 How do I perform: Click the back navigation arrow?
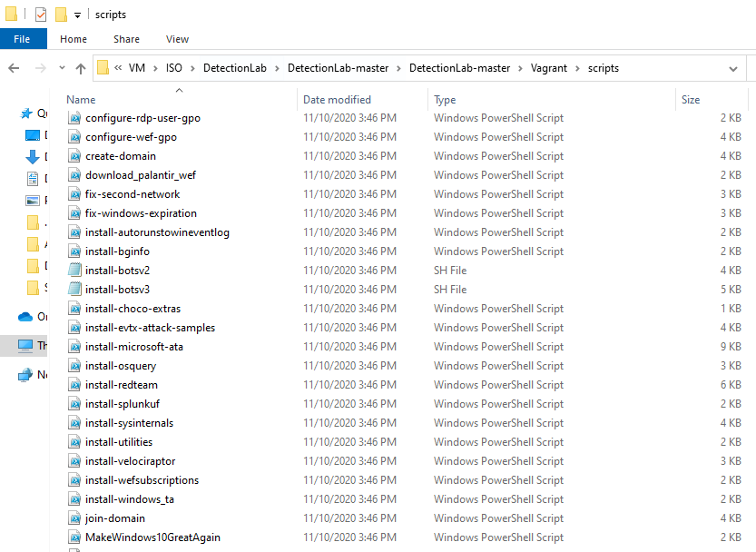point(15,68)
